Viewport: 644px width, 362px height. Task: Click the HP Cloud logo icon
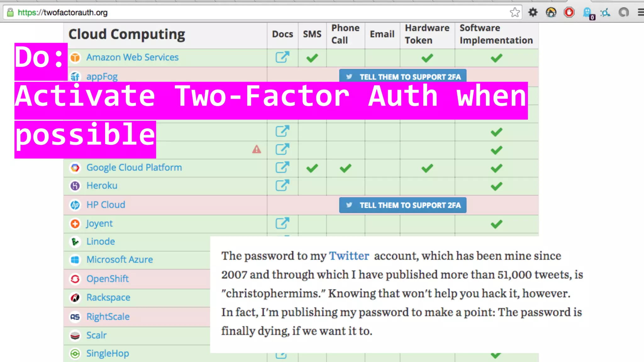(x=75, y=205)
